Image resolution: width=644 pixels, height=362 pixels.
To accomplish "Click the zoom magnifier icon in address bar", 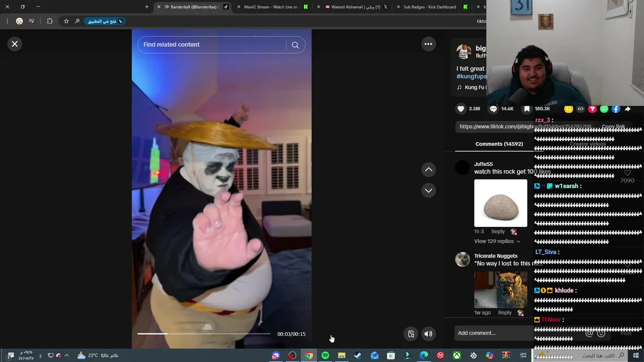I will (x=77, y=21).
